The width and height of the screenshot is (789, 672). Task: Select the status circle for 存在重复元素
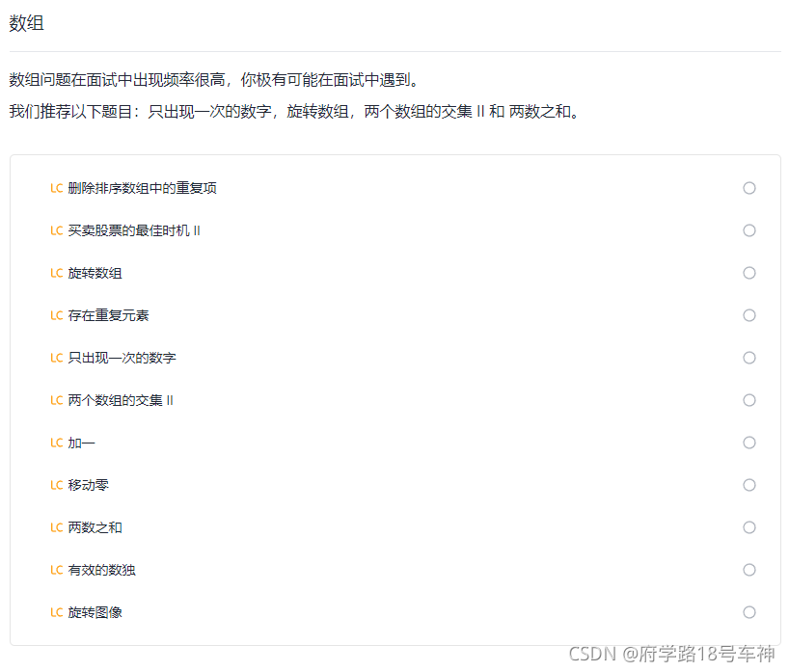pos(749,315)
